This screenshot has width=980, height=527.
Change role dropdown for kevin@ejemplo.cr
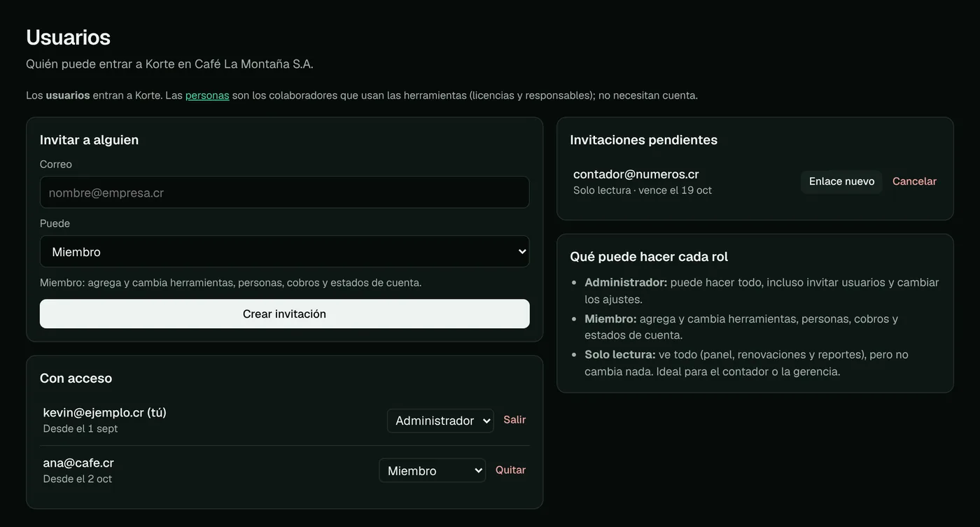pos(440,421)
